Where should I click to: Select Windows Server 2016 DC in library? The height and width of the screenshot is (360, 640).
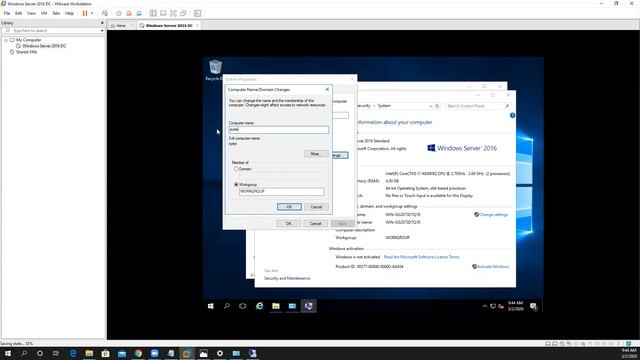pyautogui.click(x=44, y=46)
